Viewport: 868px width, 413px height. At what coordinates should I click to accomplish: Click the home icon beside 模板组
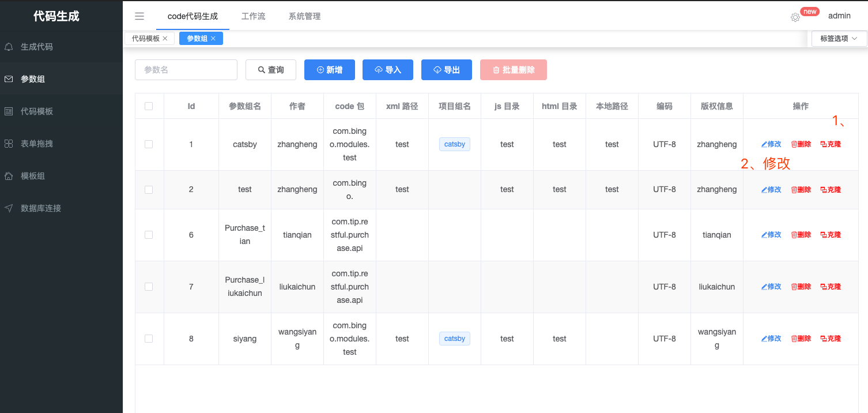9,176
